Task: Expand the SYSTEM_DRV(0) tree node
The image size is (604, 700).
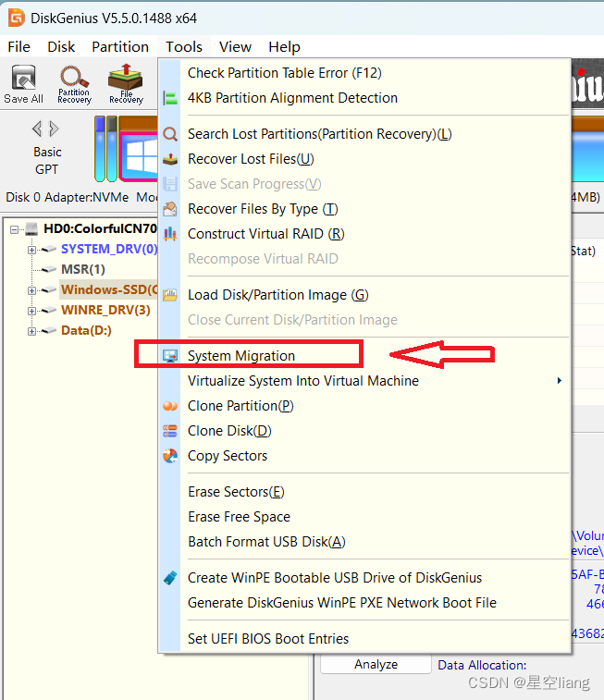Action: pos(31,250)
